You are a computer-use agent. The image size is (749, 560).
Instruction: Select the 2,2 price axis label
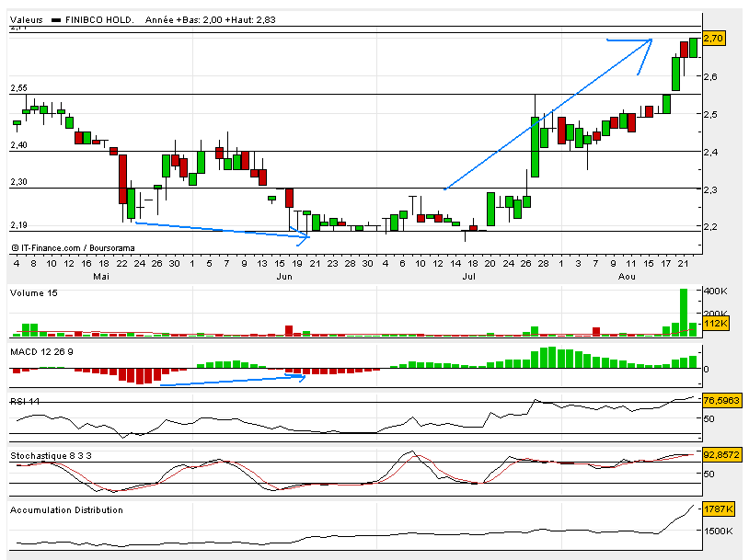710,227
